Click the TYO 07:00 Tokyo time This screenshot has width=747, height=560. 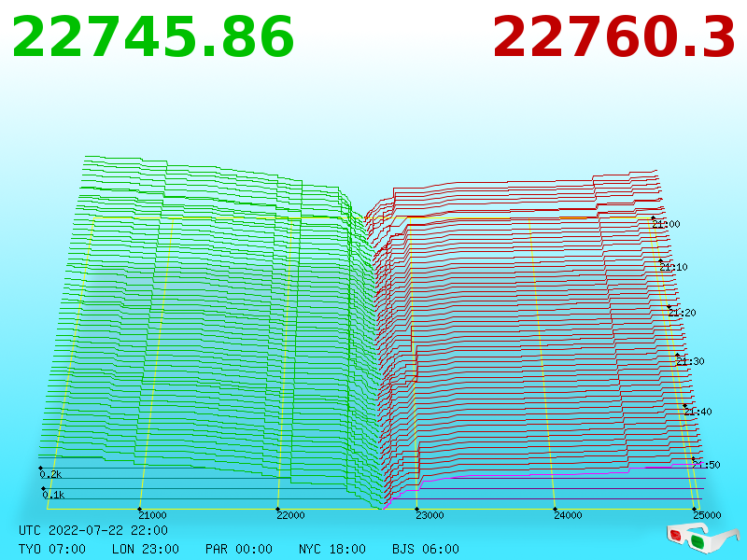[x=52, y=549]
